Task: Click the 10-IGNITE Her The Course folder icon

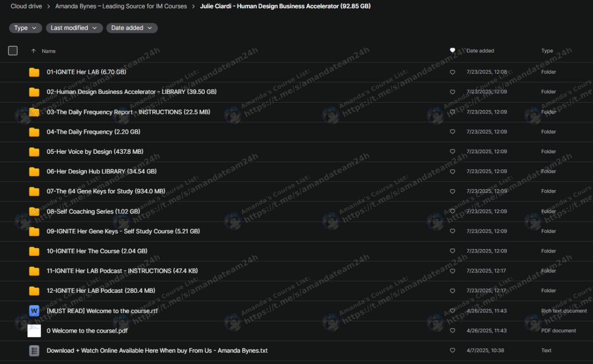Action: coord(34,252)
